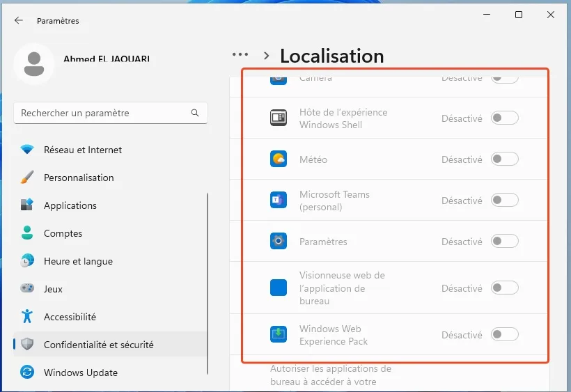Click the Windows Web Experience Pack label
571x392 pixels.
click(x=334, y=335)
